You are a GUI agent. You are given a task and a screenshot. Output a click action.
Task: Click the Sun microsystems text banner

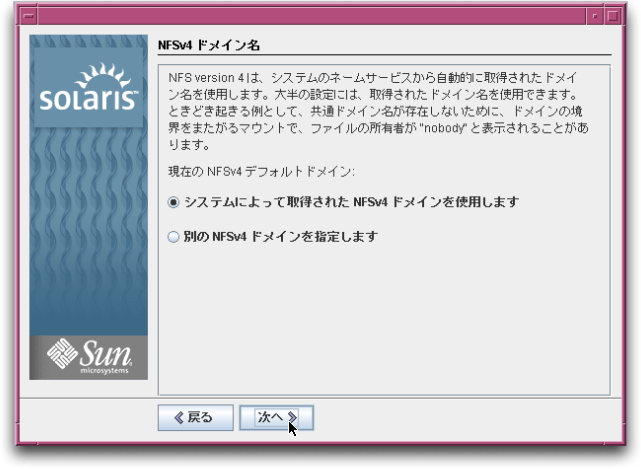(x=106, y=357)
